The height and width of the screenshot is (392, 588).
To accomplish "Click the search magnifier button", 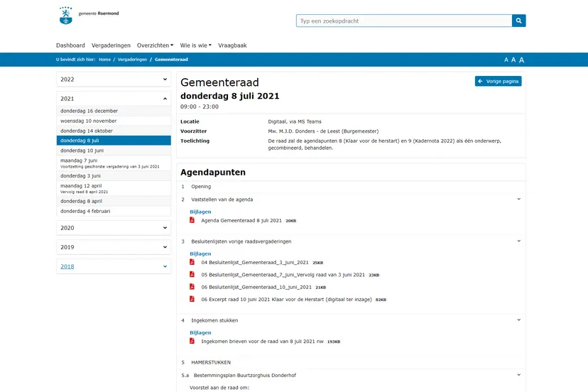I will (x=518, y=21).
